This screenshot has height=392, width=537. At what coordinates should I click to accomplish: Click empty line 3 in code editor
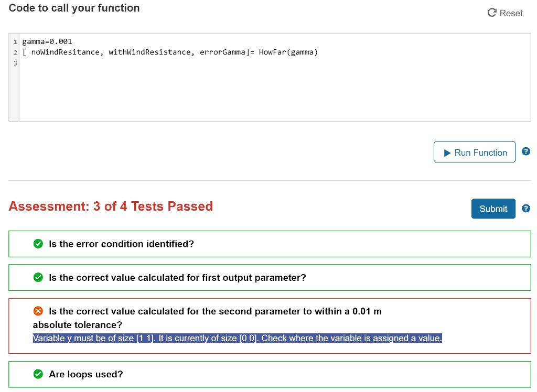click(274, 63)
